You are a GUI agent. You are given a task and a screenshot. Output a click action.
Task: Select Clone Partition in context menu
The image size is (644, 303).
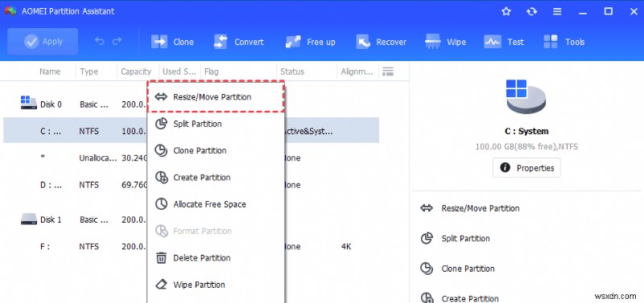pyautogui.click(x=216, y=150)
